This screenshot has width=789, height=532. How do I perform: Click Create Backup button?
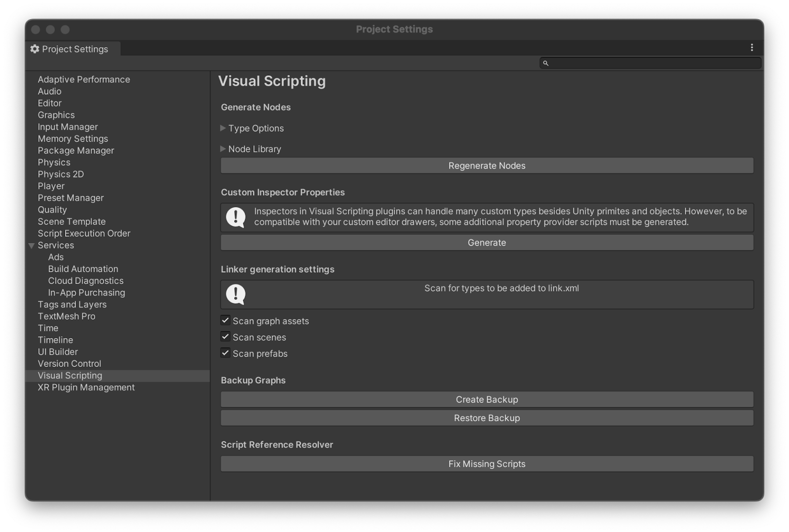click(487, 399)
